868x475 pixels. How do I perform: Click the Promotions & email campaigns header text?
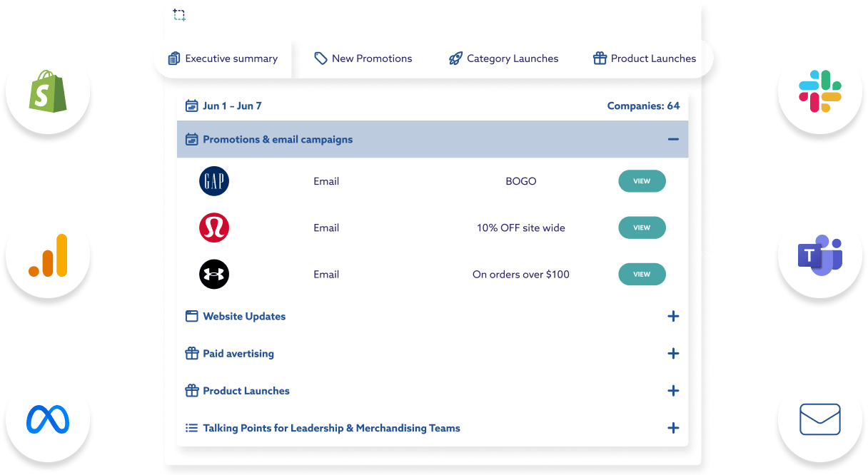278,139
